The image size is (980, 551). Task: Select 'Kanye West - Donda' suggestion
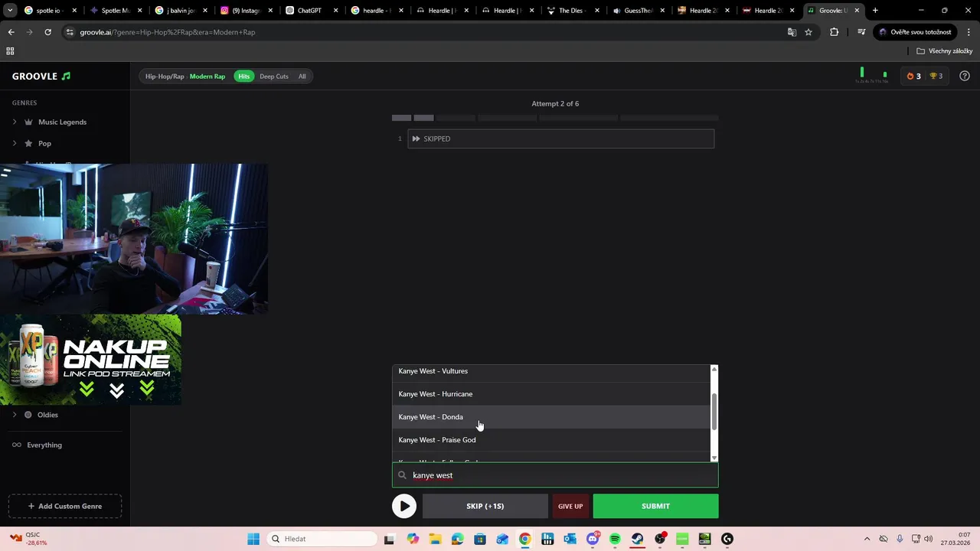click(x=551, y=417)
